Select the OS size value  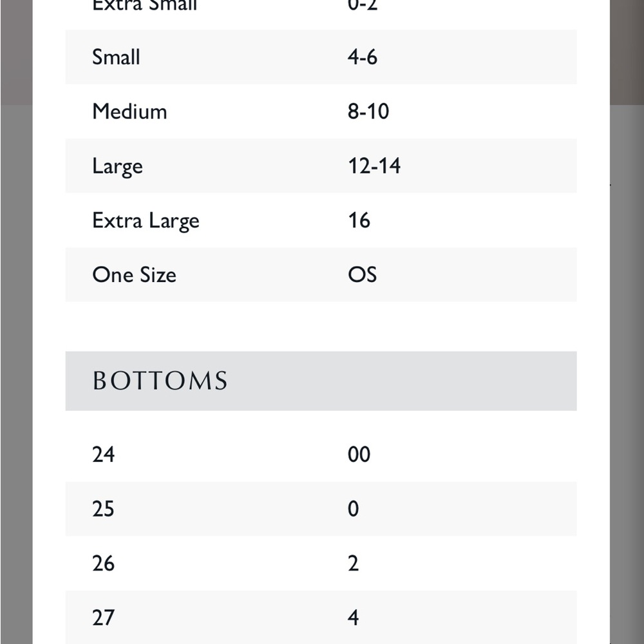(362, 275)
